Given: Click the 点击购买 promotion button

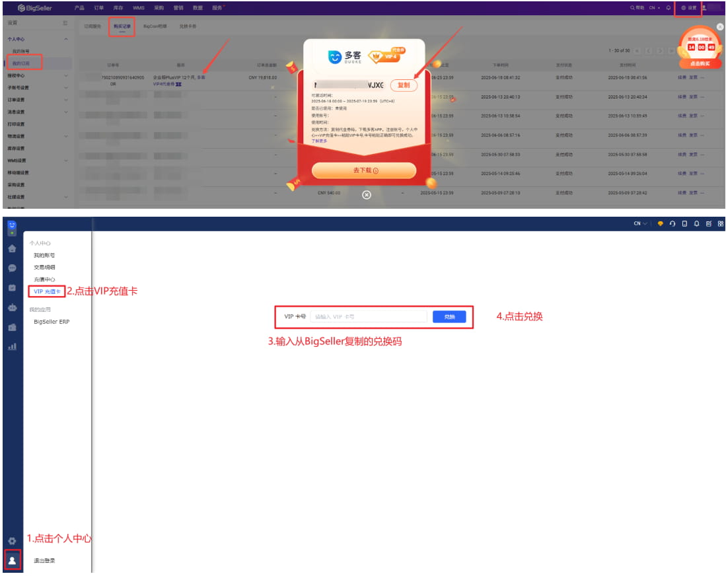Looking at the screenshot, I should 700,63.
